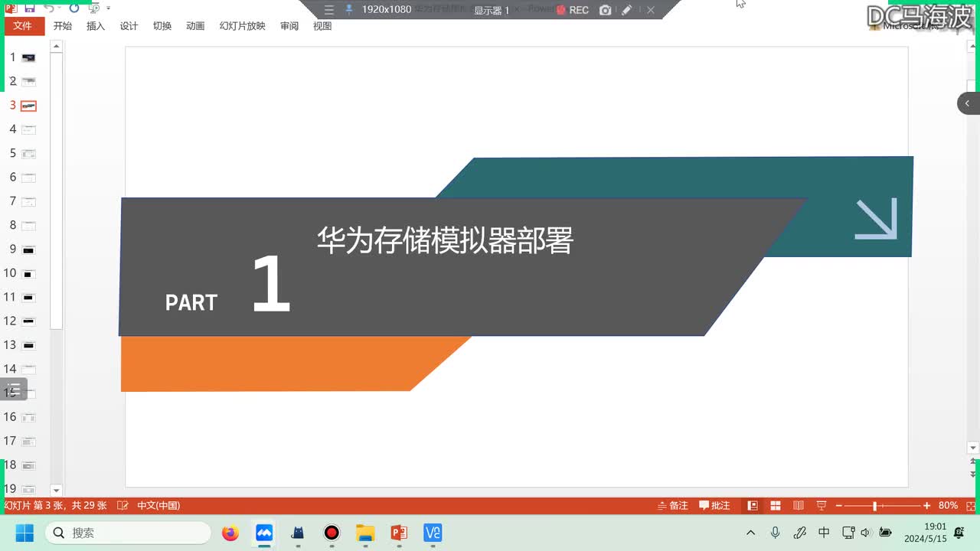Select slide 7 thumbnail
Screen dimensions: 980x551
28,202
